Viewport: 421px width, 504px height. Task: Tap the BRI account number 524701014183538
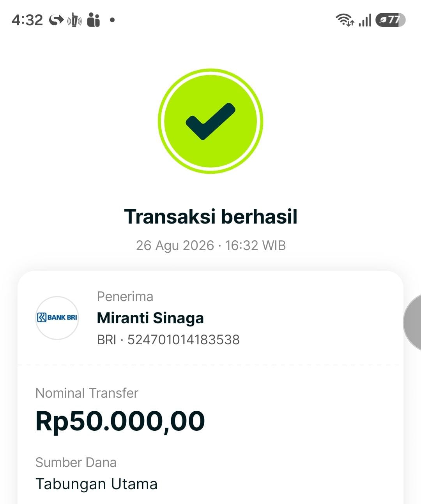coord(184,340)
